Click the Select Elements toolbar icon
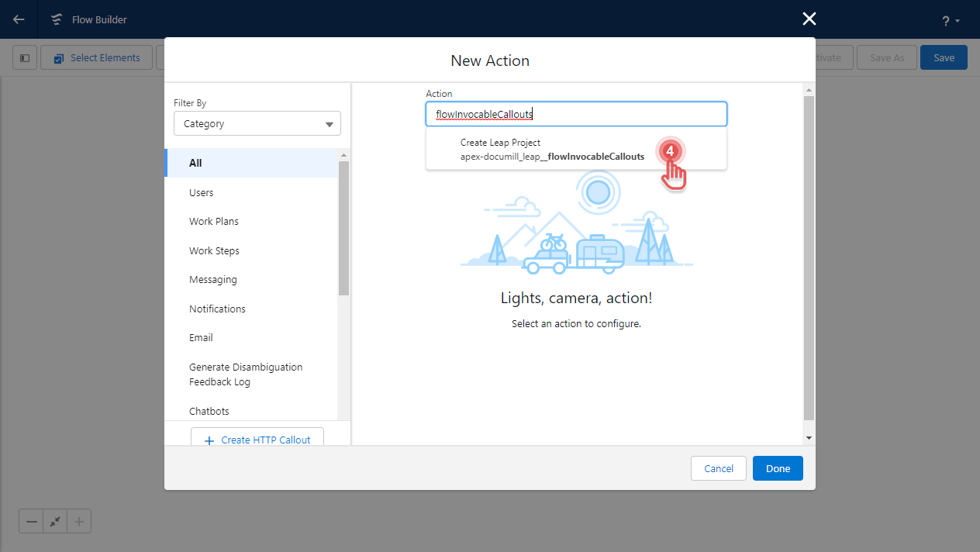Screen dimensions: 980x552 click(x=59, y=57)
